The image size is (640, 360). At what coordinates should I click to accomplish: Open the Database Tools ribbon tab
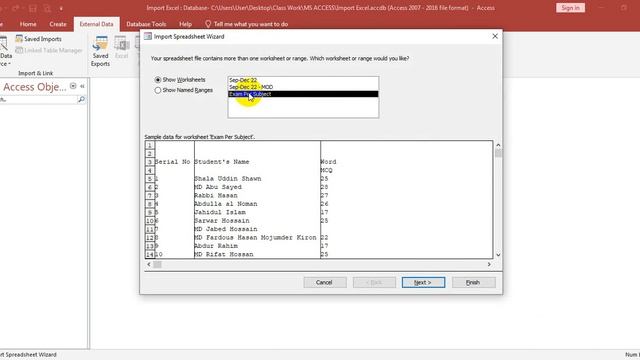pyautogui.click(x=146, y=24)
